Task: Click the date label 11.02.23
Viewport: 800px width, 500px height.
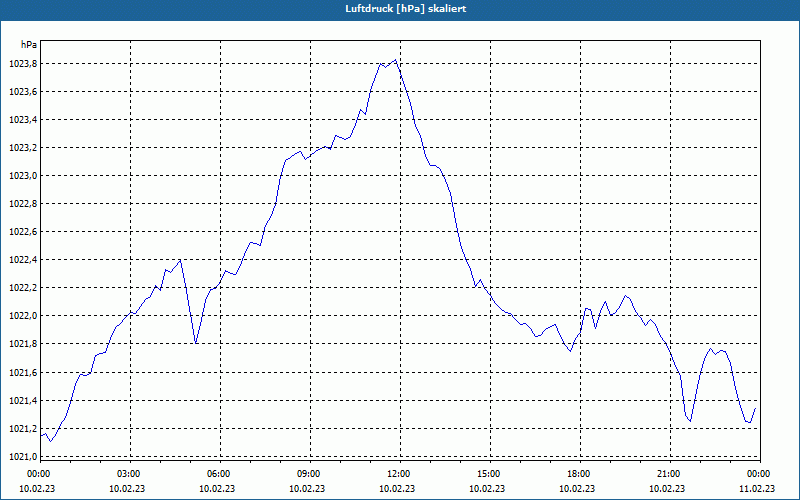Action: (757, 488)
